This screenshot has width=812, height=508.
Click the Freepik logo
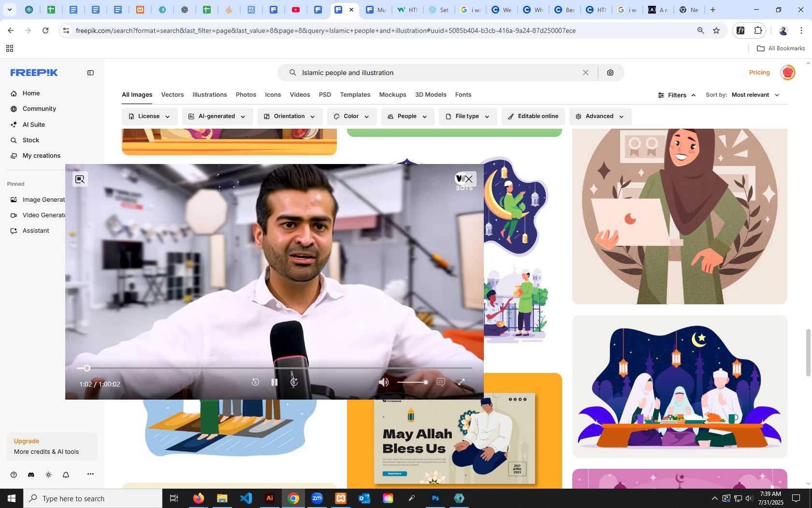[34, 73]
